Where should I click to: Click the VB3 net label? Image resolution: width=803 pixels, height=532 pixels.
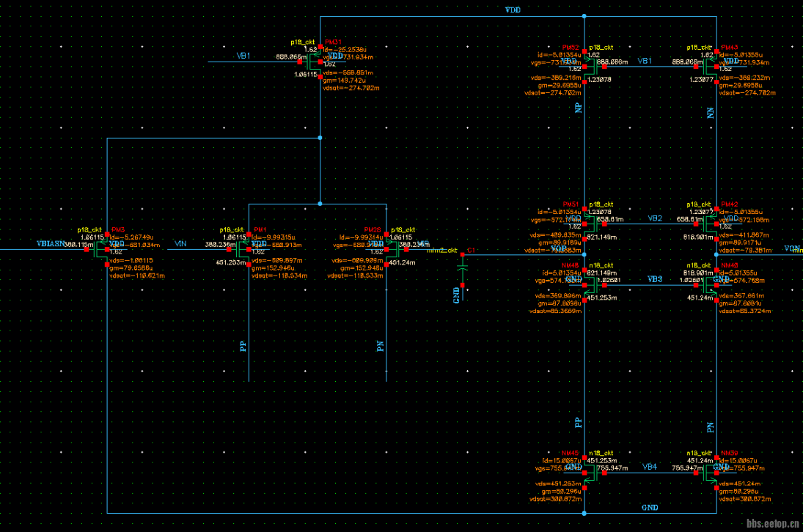click(655, 280)
